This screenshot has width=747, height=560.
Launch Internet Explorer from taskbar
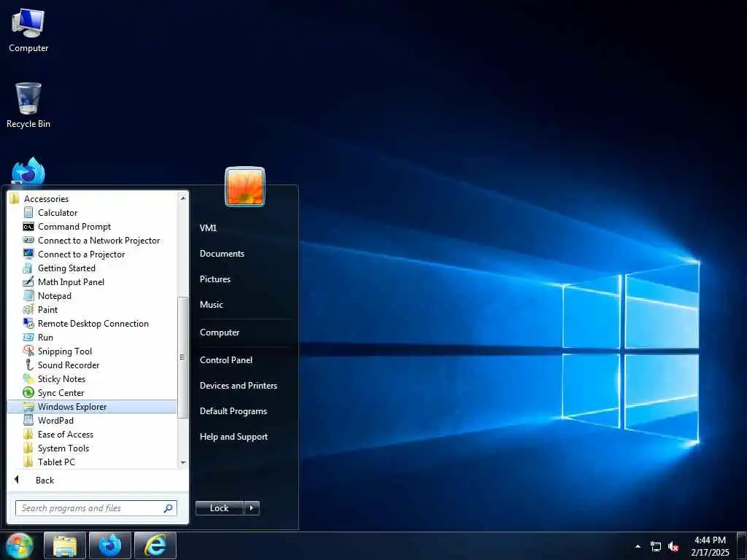155,545
